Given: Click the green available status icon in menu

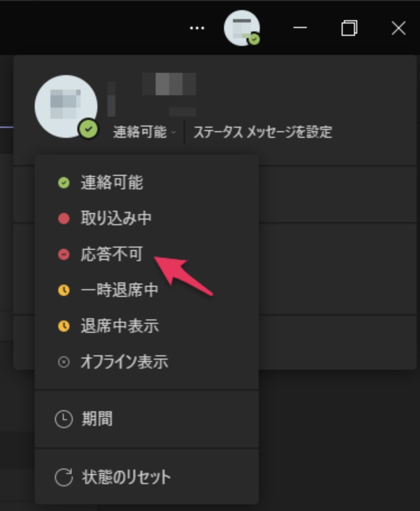Looking at the screenshot, I should [64, 183].
